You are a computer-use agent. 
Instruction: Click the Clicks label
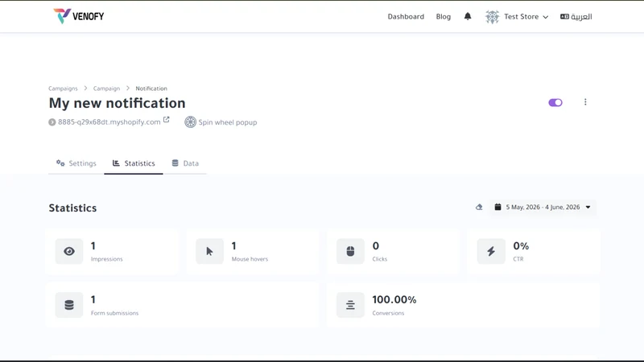tap(379, 259)
